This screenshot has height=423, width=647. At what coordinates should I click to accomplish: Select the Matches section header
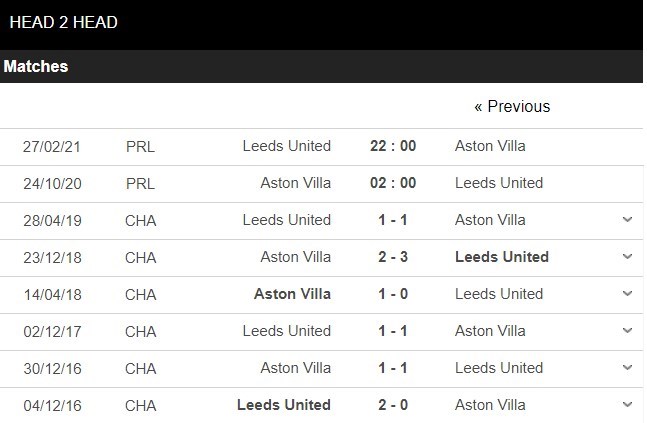pyautogui.click(x=36, y=67)
